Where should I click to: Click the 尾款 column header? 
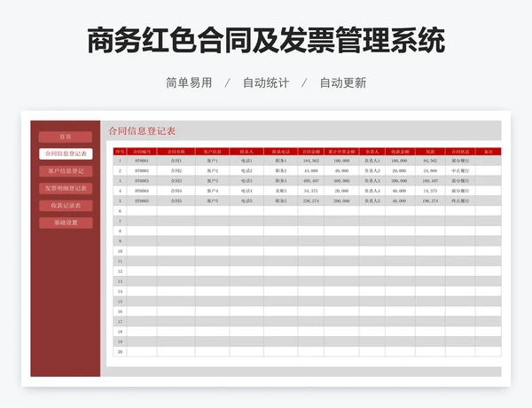tap(430, 152)
